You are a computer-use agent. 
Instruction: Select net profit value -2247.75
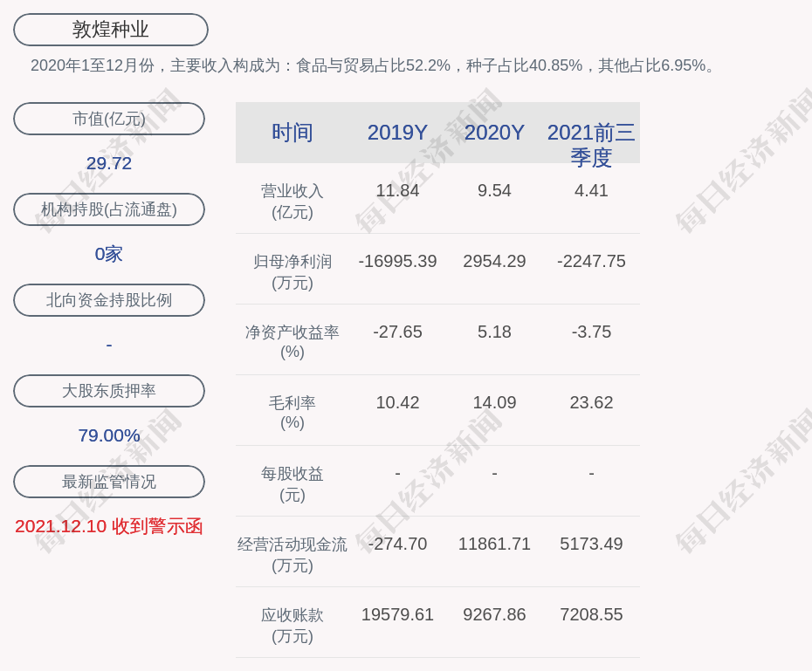(591, 261)
